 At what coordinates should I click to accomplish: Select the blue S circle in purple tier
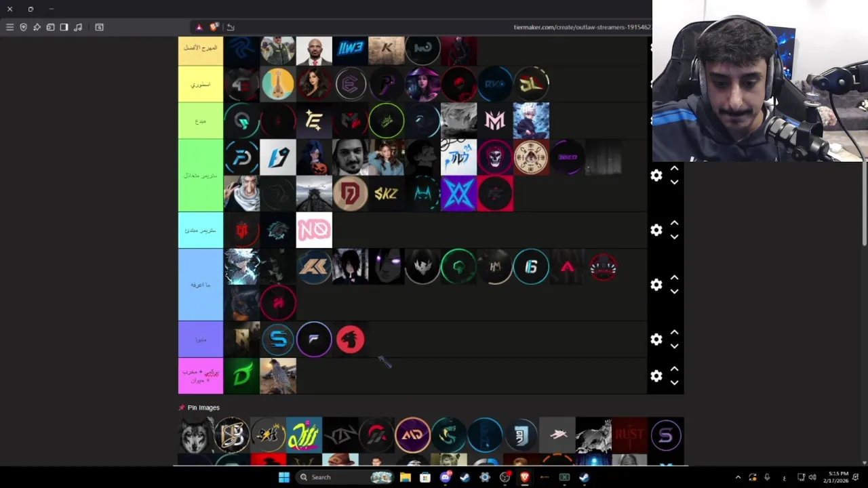coord(278,340)
